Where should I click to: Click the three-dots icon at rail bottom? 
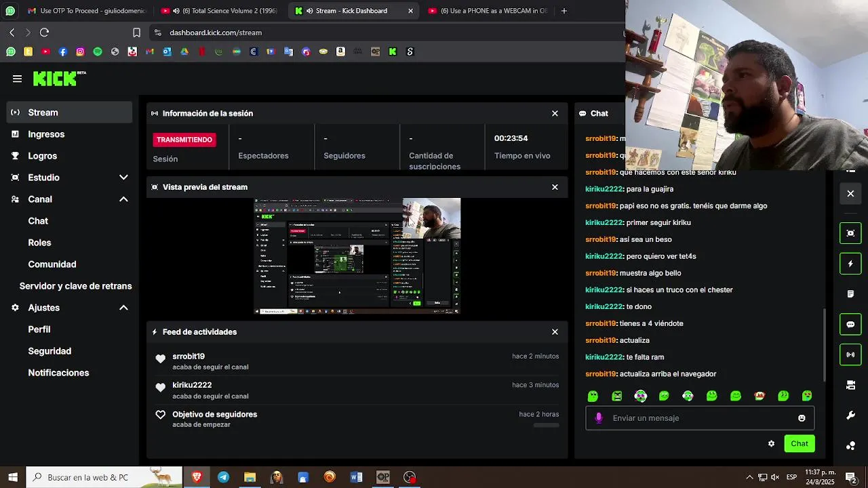[x=850, y=445]
